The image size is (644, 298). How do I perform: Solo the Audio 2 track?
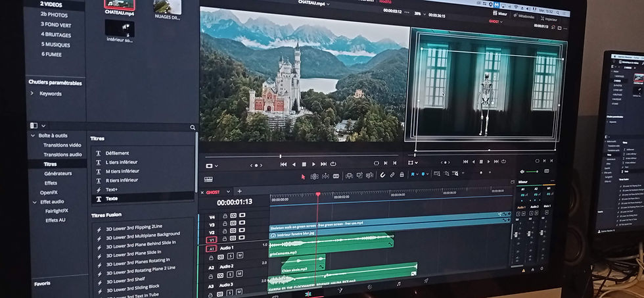[x=230, y=274]
